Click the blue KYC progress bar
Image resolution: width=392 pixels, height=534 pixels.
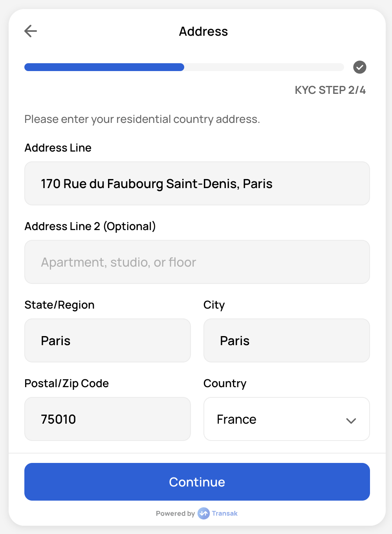pyautogui.click(x=104, y=67)
